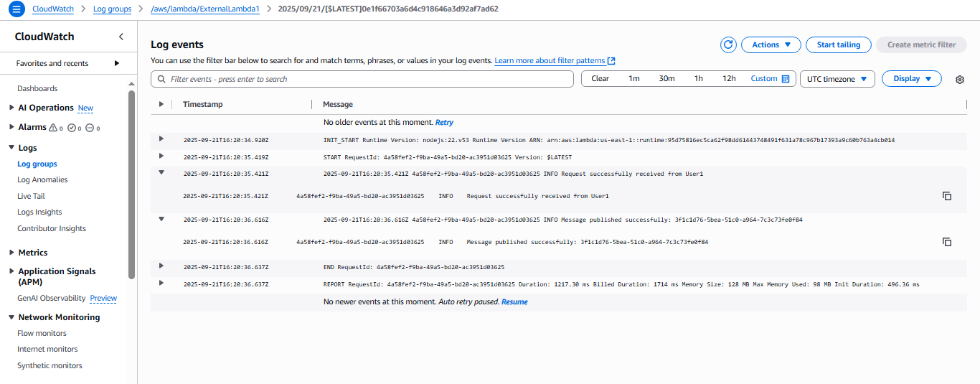Expand Application Signals (APM) section
Image resolution: width=980 pixels, height=384 pixels.
[11, 271]
